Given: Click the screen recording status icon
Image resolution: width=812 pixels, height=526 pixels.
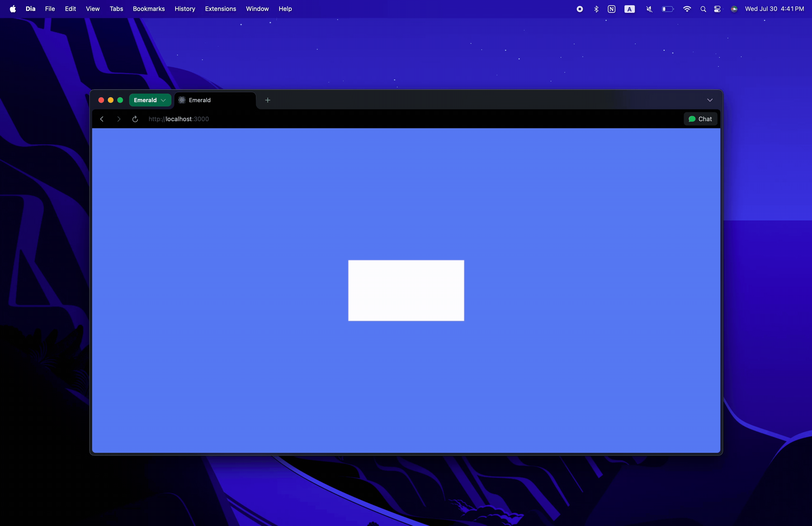Looking at the screenshot, I should [x=580, y=9].
